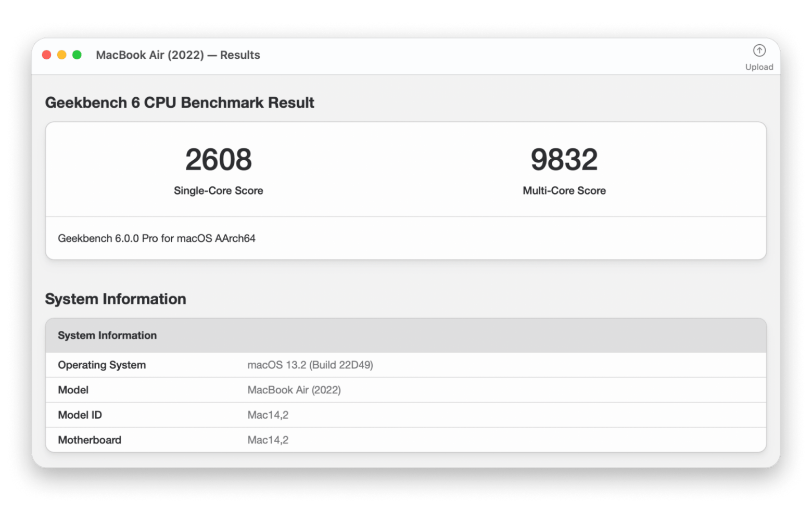Image resolution: width=812 pixels, height=513 pixels.
Task: Click the 'Operating System' row label
Action: click(102, 365)
